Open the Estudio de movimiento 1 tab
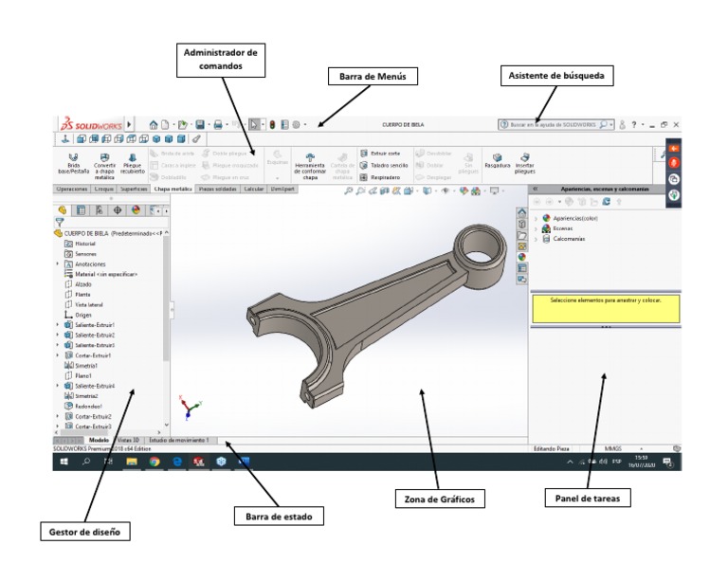This screenshot has height=563, width=728. click(x=179, y=440)
